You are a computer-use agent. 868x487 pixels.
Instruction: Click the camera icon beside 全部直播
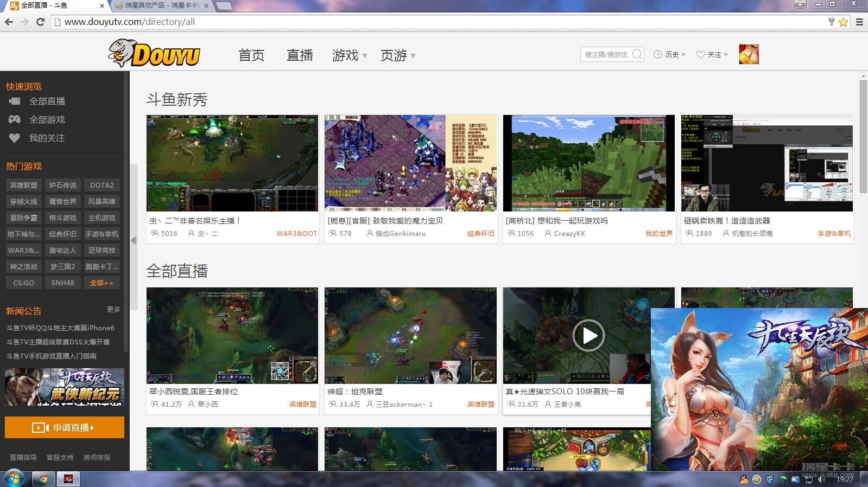click(x=15, y=101)
